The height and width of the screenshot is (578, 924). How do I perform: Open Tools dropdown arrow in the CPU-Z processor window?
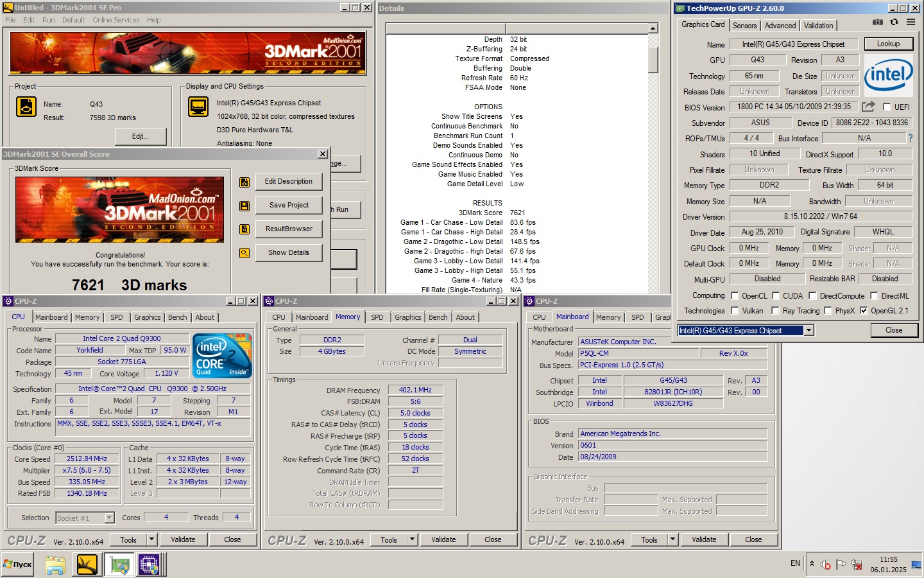pyautogui.click(x=152, y=539)
